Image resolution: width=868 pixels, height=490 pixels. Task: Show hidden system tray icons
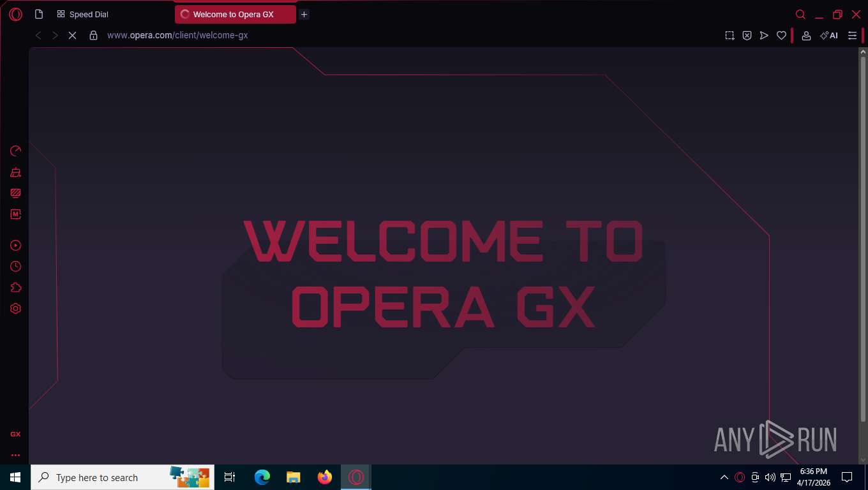coord(724,477)
